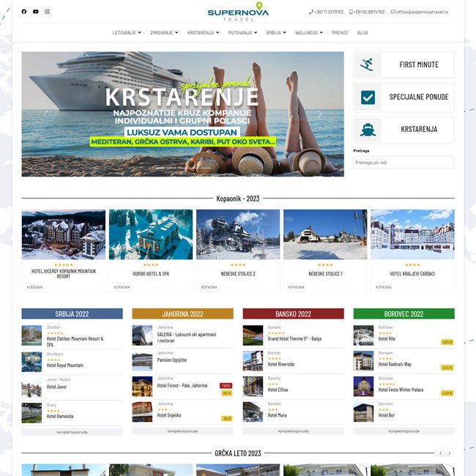Go to next slide in banner carousel
The image size is (476, 476).
[319, 114]
